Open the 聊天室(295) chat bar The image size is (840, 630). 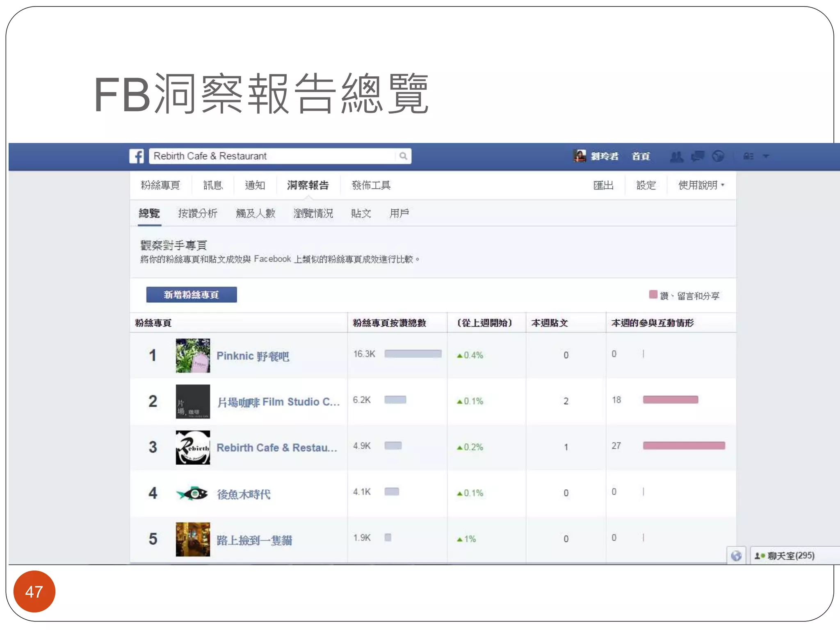coord(795,556)
